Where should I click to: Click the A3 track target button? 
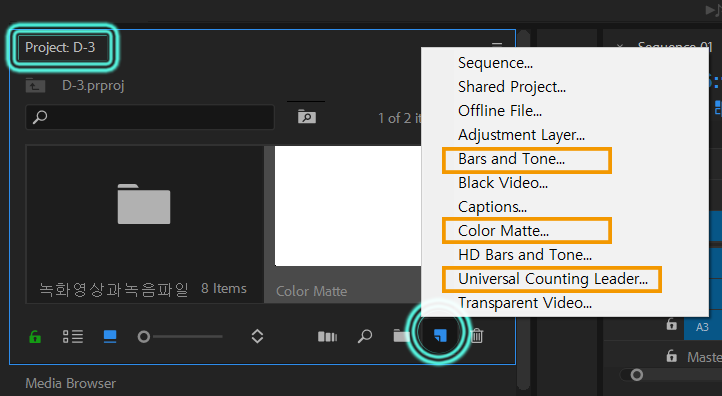click(x=702, y=327)
